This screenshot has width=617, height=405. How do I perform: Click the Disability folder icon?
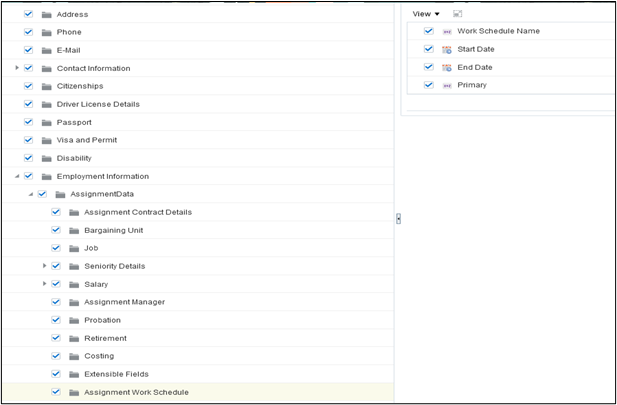[47, 159]
